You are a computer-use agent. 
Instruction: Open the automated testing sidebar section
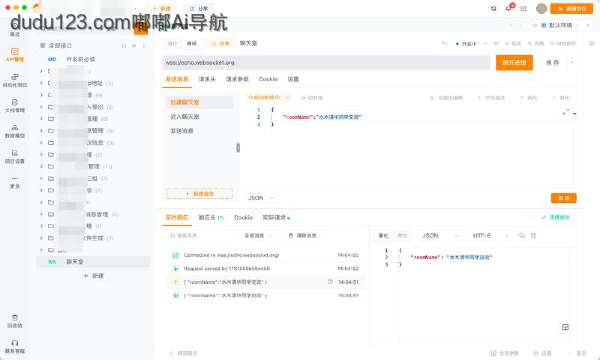click(15, 80)
